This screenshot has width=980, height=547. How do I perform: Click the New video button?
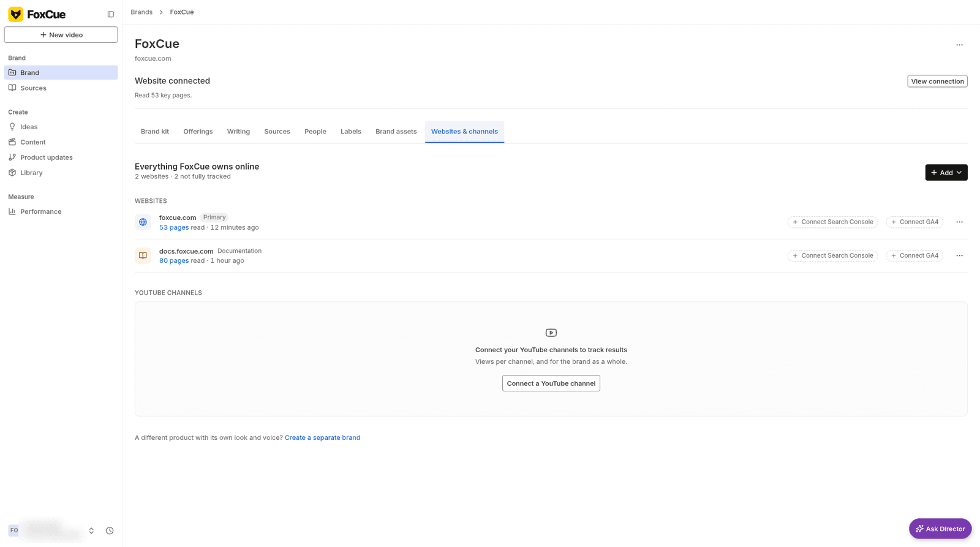[61, 35]
